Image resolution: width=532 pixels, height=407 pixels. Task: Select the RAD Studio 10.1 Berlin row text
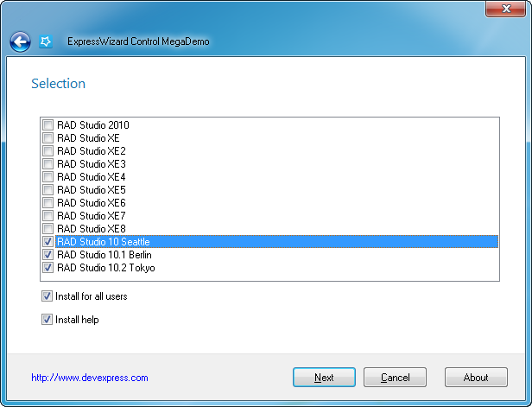coord(104,255)
